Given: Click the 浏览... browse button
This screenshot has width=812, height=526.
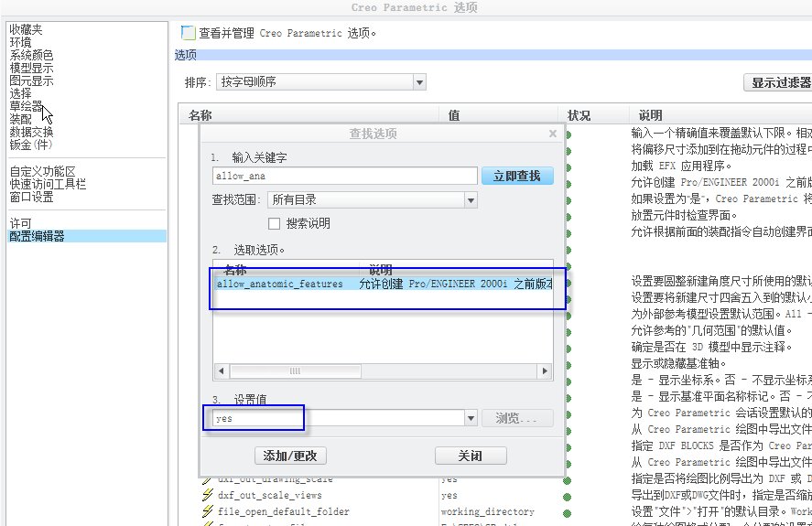Looking at the screenshot, I should click(517, 418).
